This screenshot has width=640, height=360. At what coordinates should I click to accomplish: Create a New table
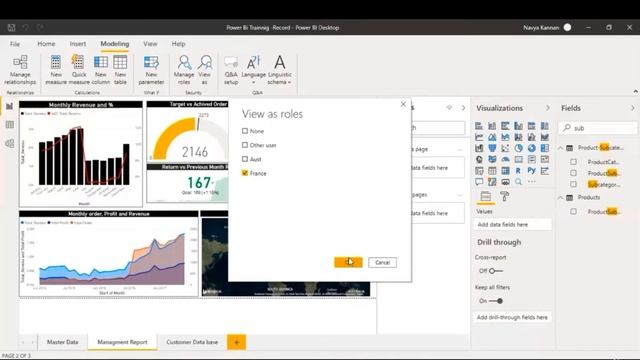(x=120, y=70)
